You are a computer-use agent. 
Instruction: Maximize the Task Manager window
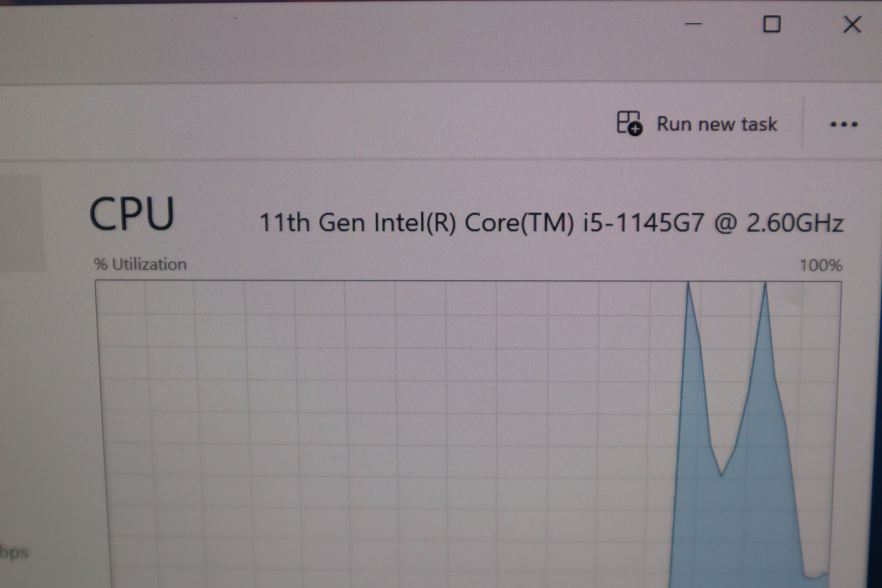click(x=772, y=24)
